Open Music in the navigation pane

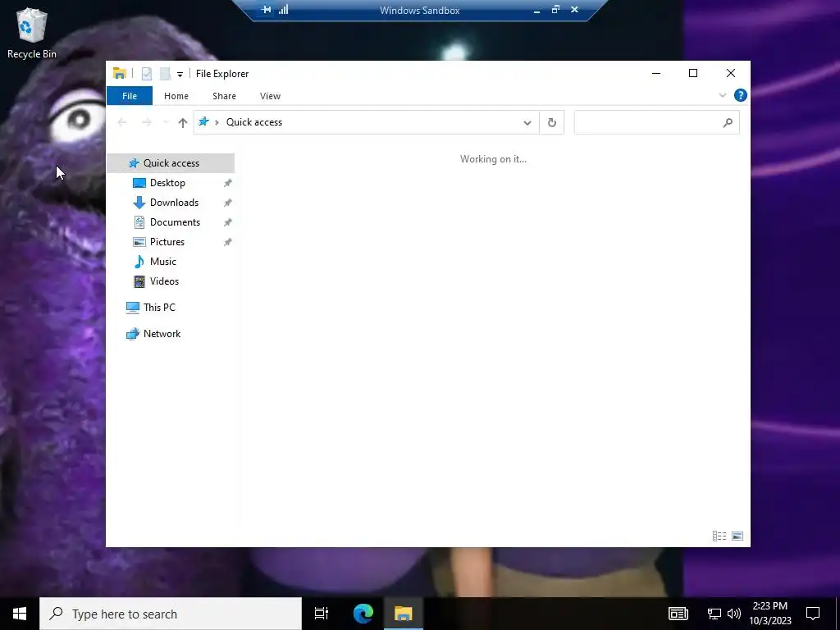tap(163, 262)
